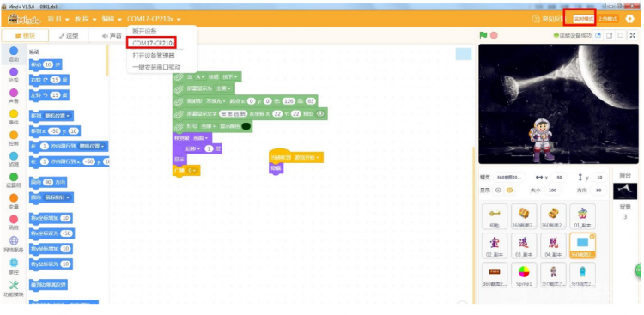Choose 一键安装串口驱动 menu entry

point(156,67)
